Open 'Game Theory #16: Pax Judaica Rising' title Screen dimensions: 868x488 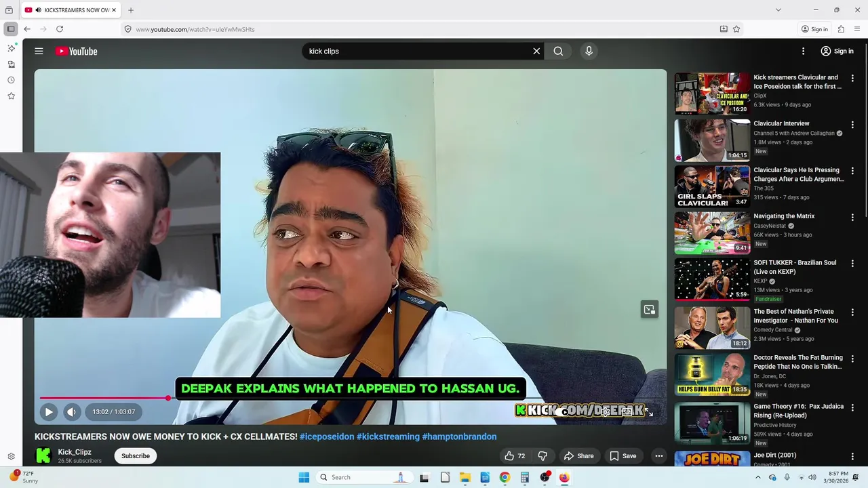(799, 411)
